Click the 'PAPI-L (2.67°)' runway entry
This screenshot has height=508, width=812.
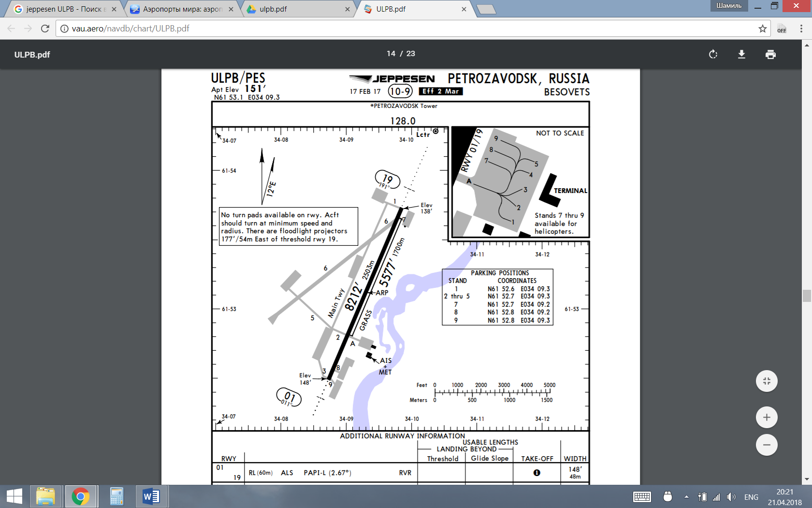327,473
